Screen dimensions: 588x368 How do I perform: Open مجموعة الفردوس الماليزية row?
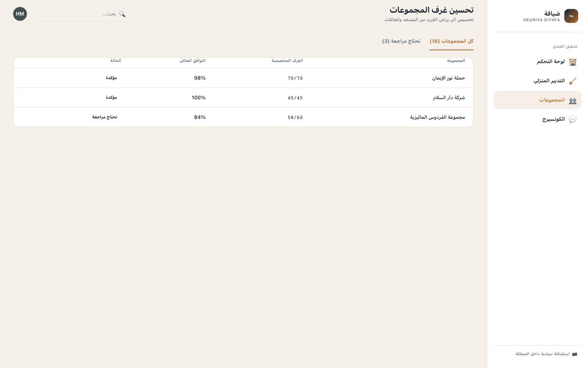point(243,117)
